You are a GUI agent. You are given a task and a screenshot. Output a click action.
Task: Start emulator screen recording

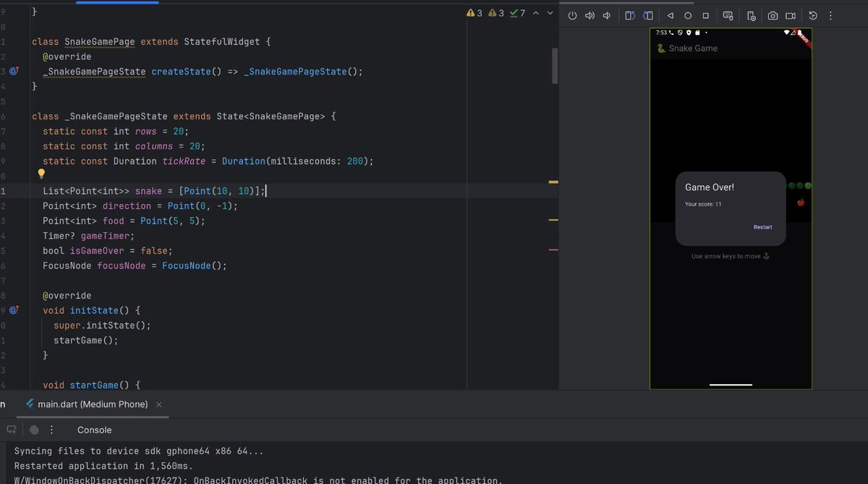coord(791,16)
